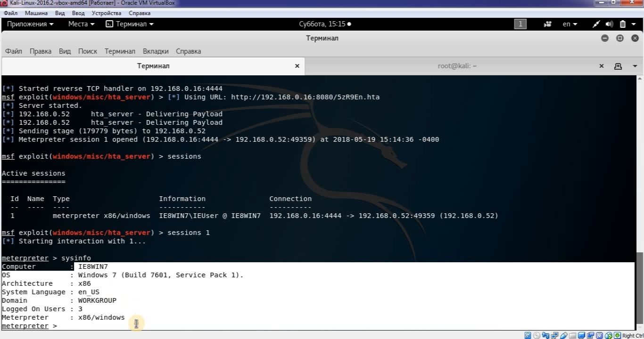Close the first 'Терминал' tab with its X

click(297, 66)
